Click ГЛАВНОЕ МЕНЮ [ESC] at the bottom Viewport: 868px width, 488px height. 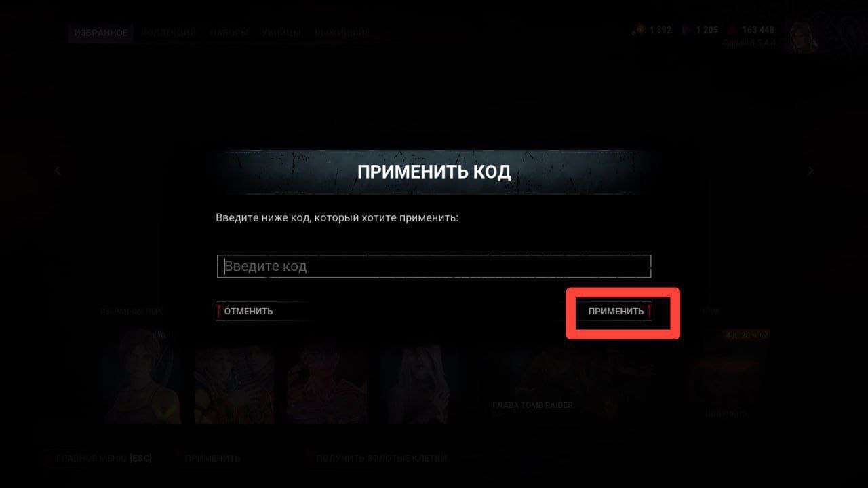point(98,458)
